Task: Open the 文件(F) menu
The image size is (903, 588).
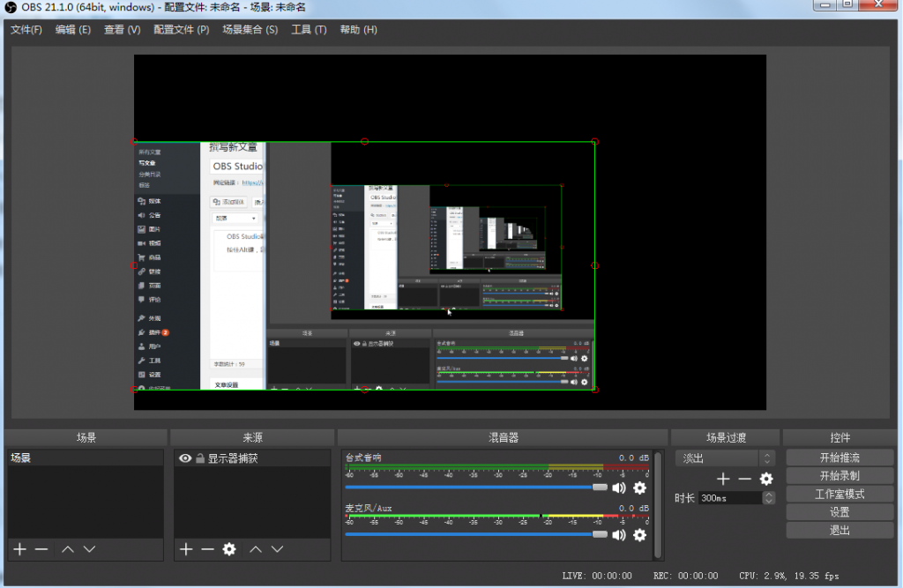Action: pos(26,30)
